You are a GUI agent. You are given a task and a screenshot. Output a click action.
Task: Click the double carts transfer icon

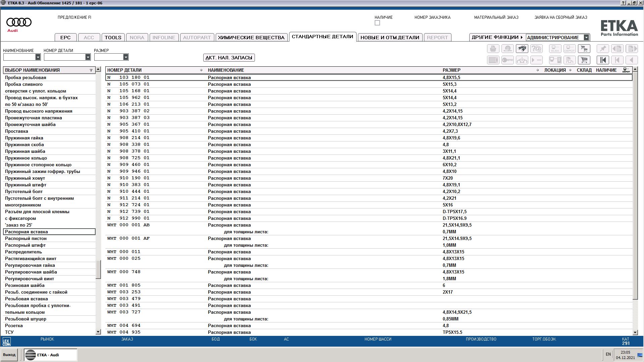[584, 49]
